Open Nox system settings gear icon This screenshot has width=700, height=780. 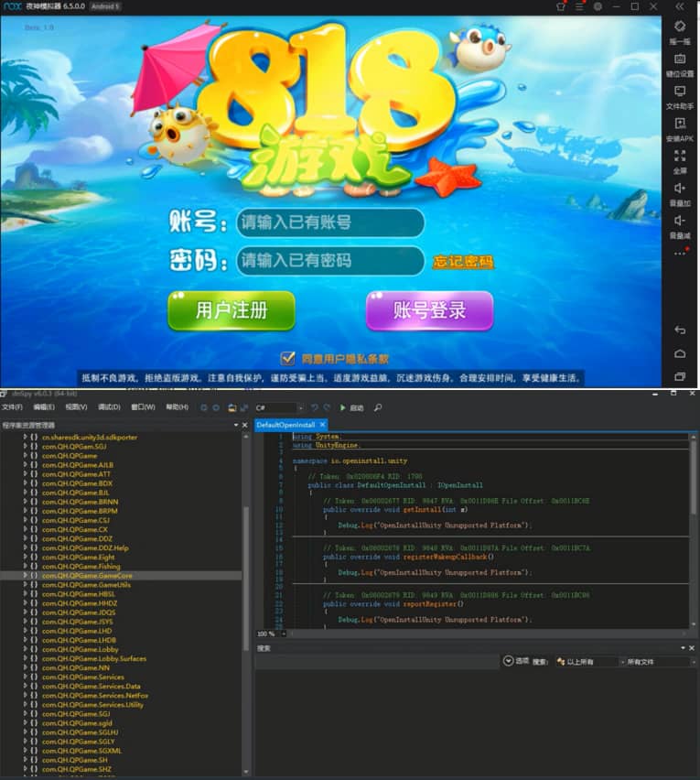598,6
